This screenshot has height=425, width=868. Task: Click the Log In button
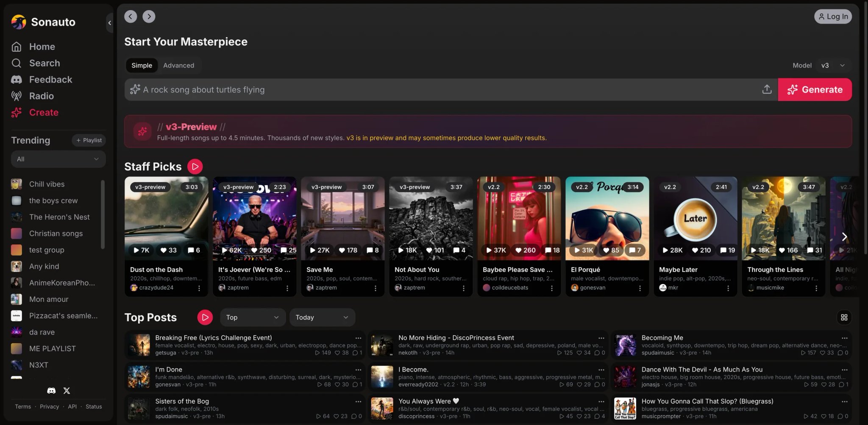pyautogui.click(x=833, y=17)
